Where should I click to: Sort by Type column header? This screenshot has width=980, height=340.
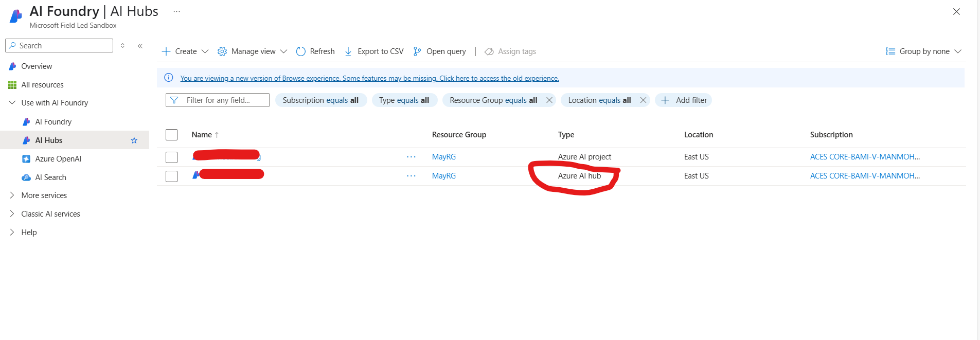coord(566,135)
